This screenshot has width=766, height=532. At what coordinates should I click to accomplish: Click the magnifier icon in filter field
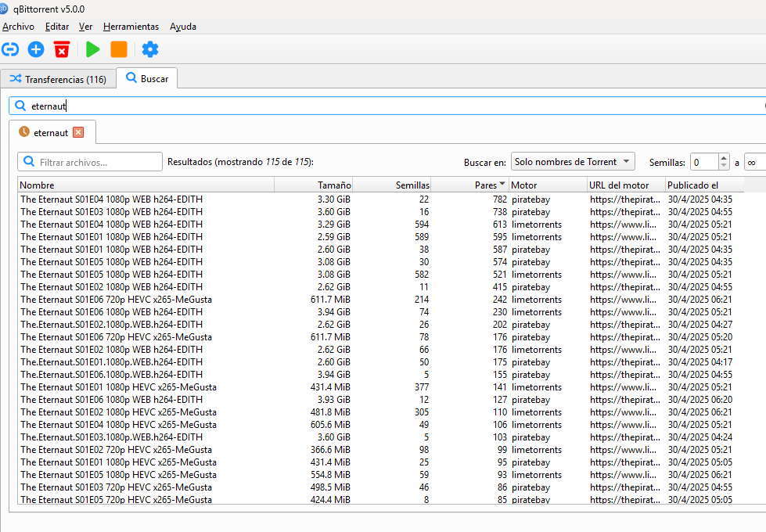click(x=29, y=162)
